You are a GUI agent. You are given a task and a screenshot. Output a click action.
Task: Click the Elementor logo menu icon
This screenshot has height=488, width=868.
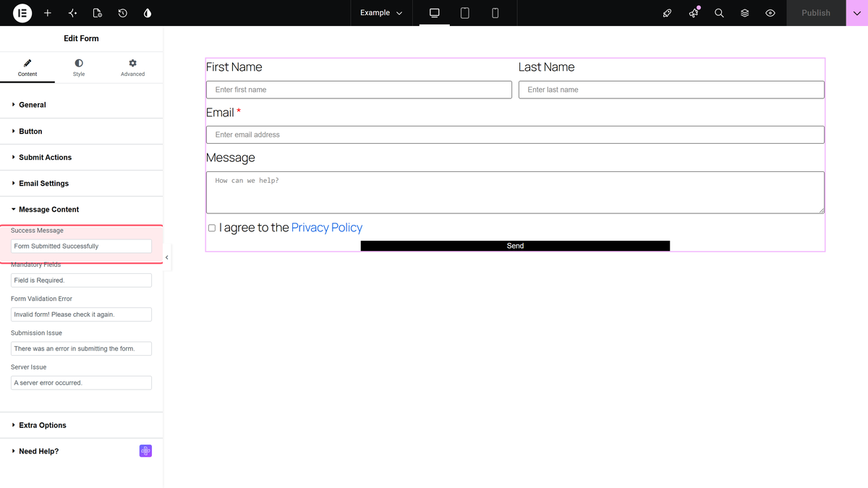22,13
